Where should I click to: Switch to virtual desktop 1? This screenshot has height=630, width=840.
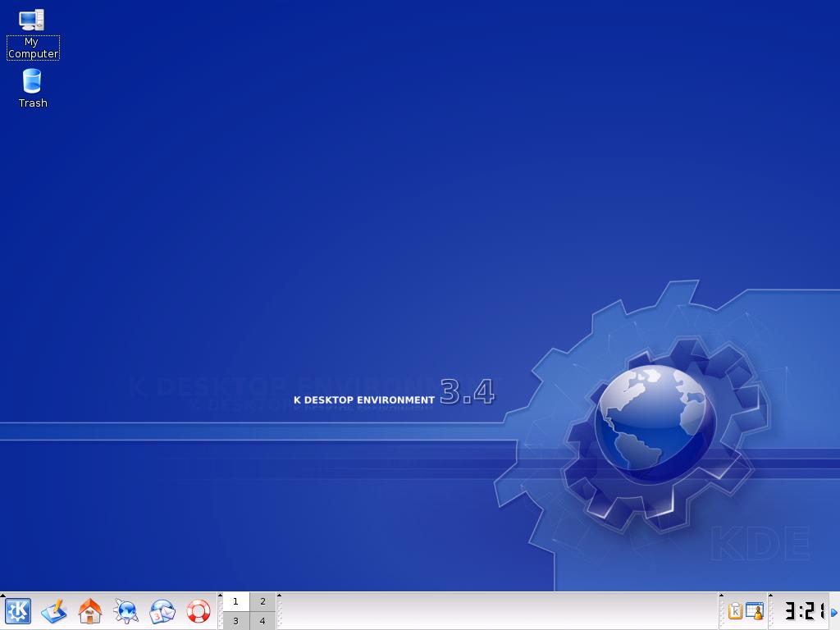click(235, 601)
